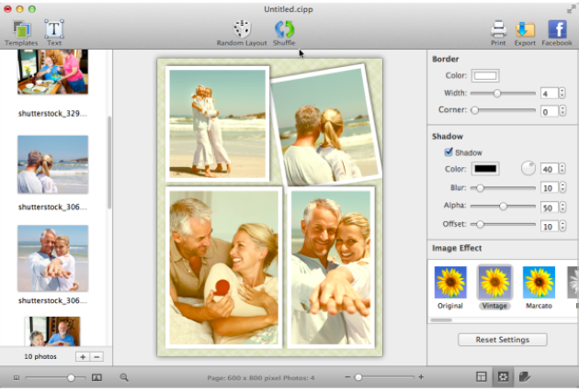
Task: Shuffle the collage photos
Action: point(284,31)
